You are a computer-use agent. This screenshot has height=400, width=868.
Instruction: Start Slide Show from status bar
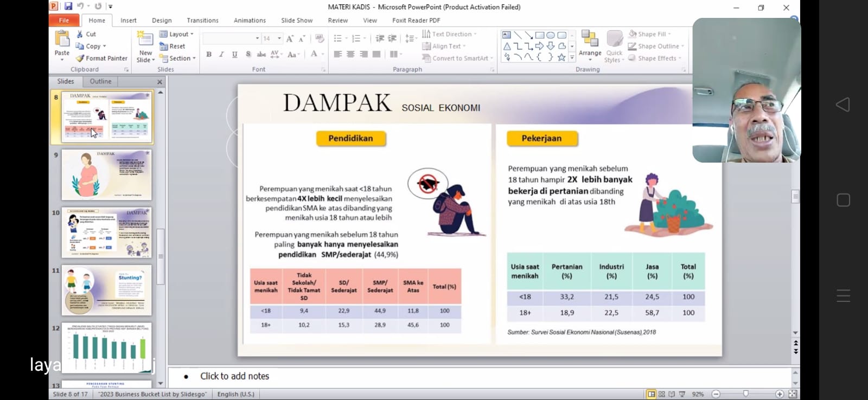[x=682, y=394]
